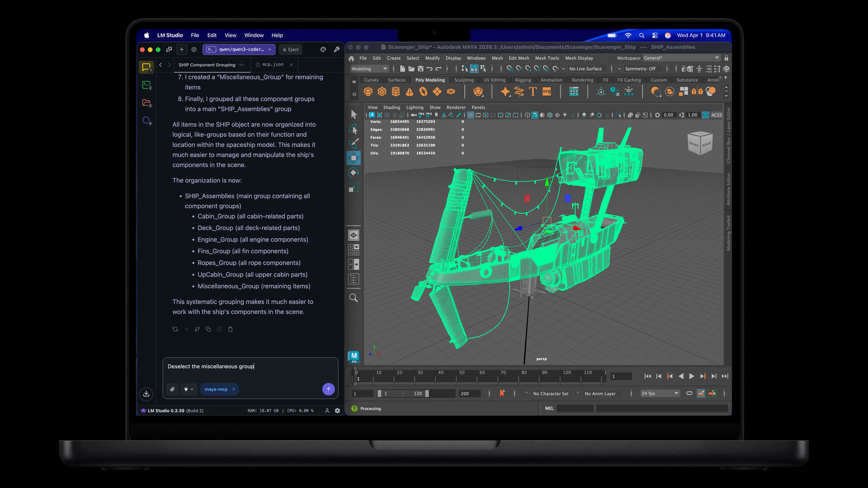This screenshot has height=488, width=868.
Task: Toggle the workspace lock icon
Action: tap(726, 58)
